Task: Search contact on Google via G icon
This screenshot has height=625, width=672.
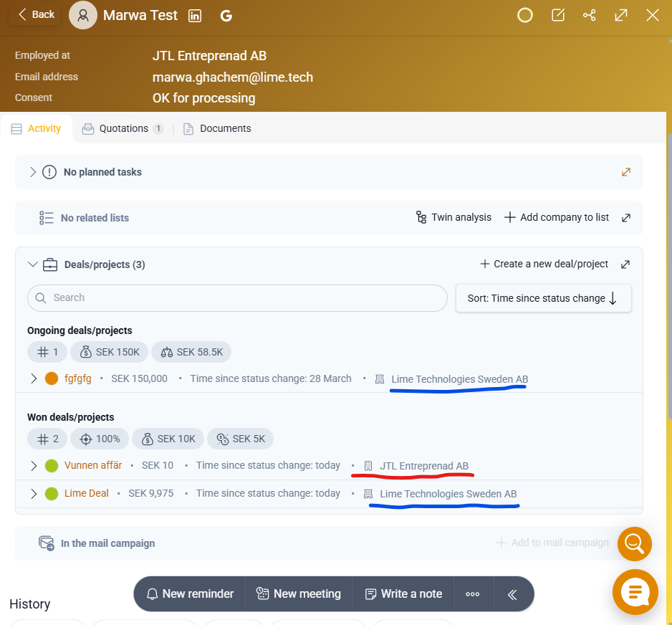Action: point(226,16)
